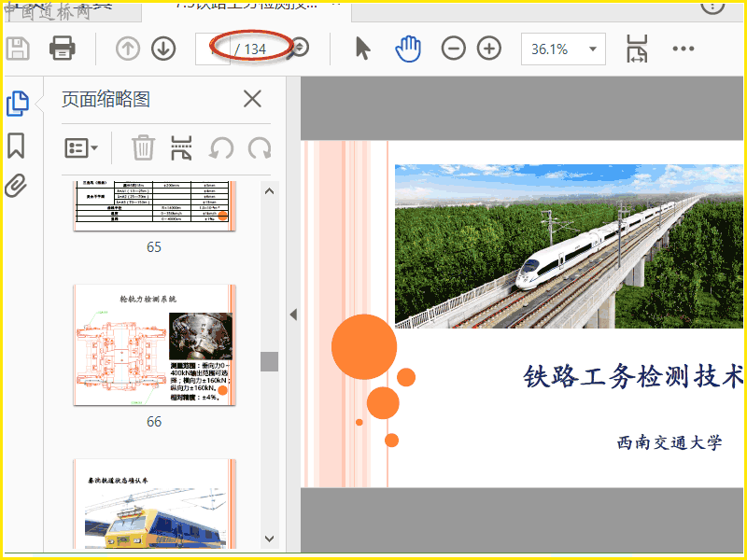The image size is (747, 560).
Task: Activate the hand pan tool
Action: point(408,49)
